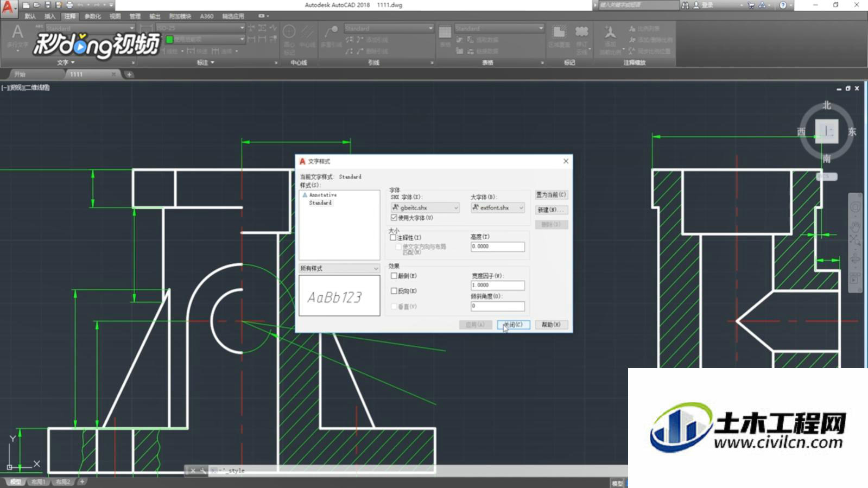Viewport: 868px width, 488px height.
Task: Open the 'All styles' filter dropdown
Action: click(339, 269)
